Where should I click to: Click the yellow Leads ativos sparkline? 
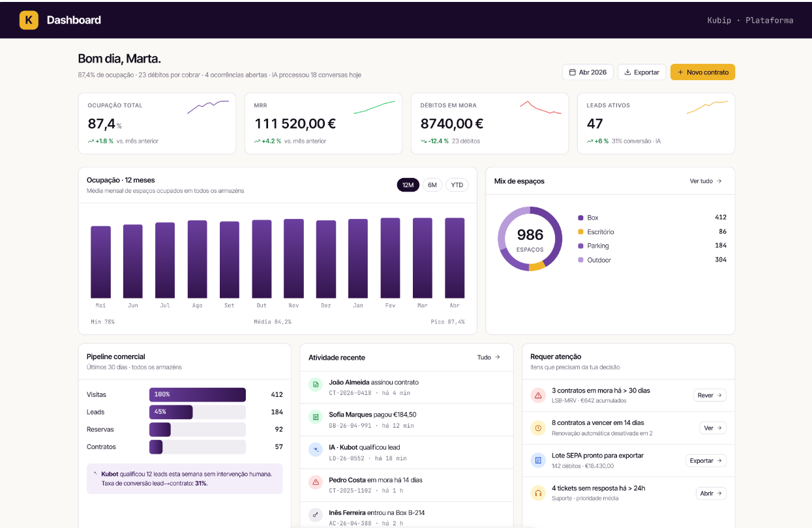(x=707, y=107)
